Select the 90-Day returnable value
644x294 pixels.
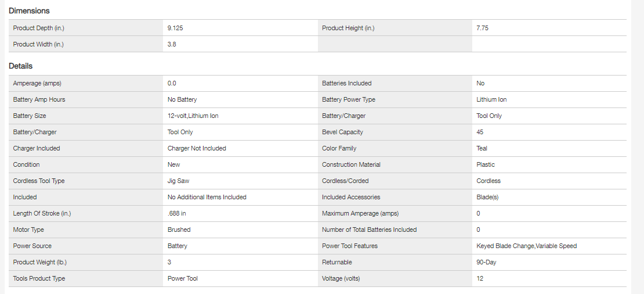[486, 262]
